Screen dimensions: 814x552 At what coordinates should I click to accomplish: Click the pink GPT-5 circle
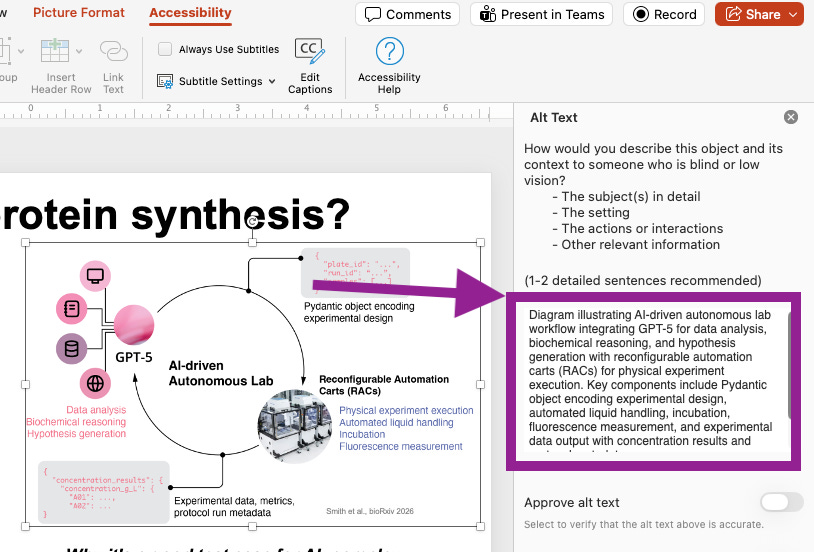tap(134, 325)
